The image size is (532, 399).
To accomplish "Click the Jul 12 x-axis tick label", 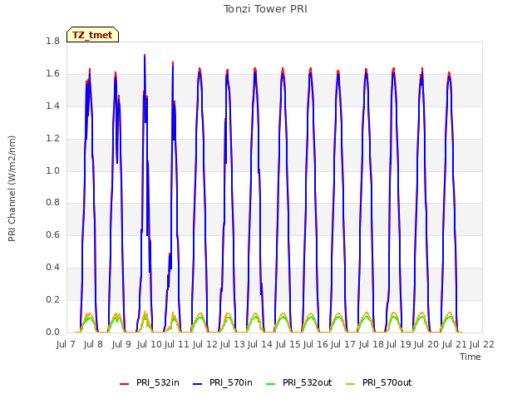I will click(205, 344).
